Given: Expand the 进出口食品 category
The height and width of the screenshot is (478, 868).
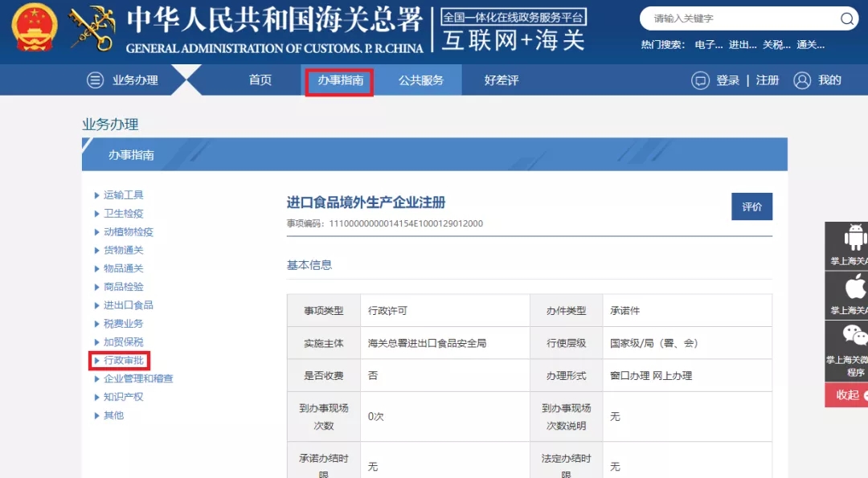Looking at the screenshot, I should [x=128, y=305].
